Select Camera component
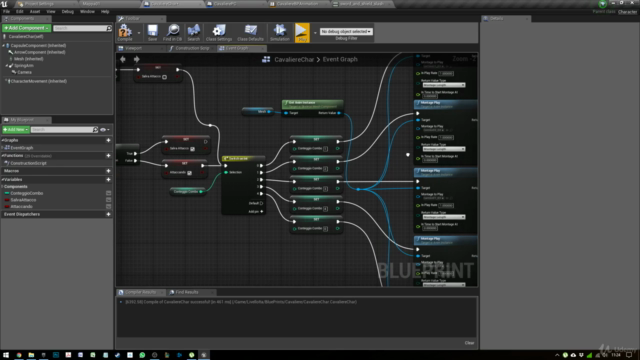Image resolution: width=640 pixels, height=360 pixels. pos(24,72)
